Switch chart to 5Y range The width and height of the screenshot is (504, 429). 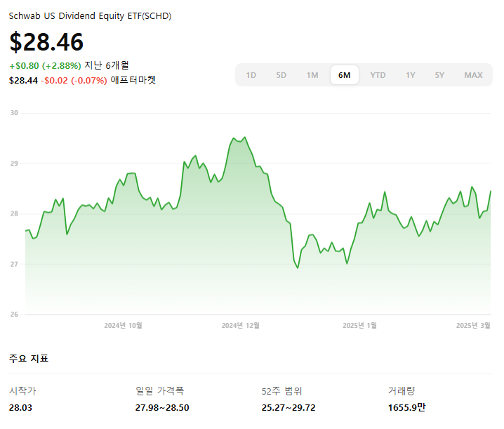click(439, 75)
